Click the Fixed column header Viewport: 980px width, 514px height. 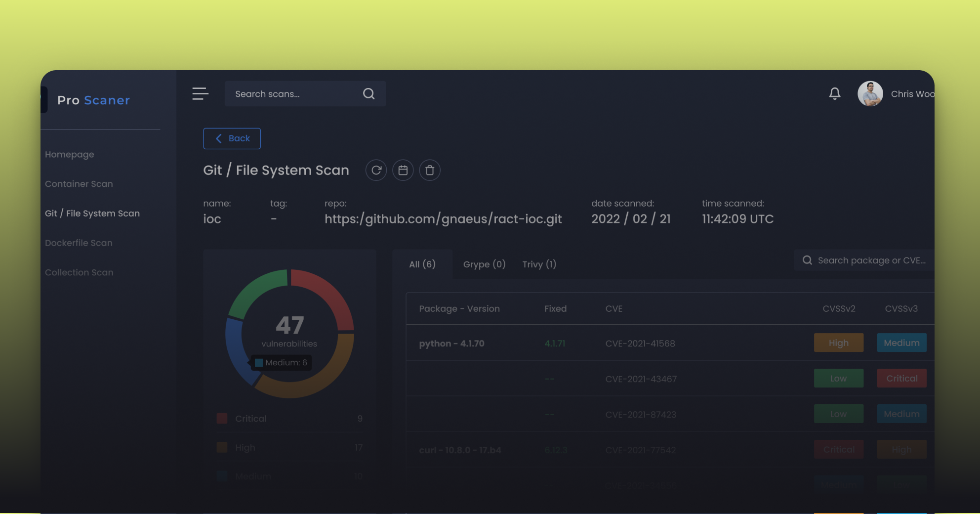(x=556, y=309)
